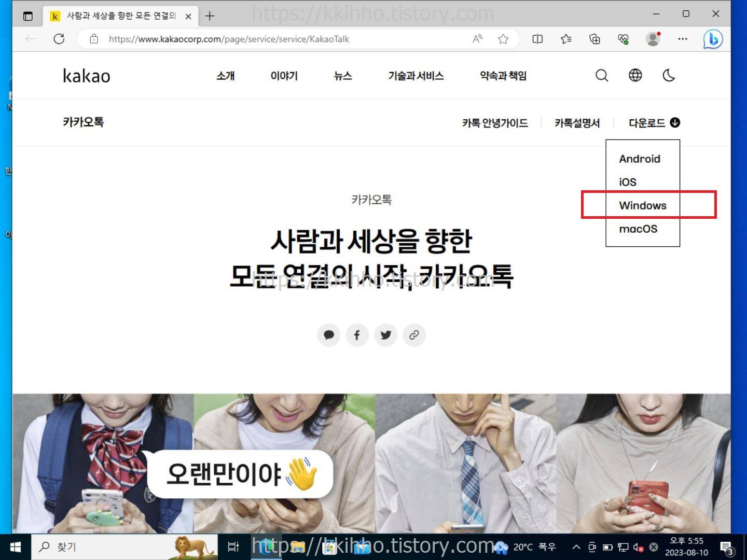Share via KakaoTalk speech bubble icon
The width and height of the screenshot is (747, 560).
(x=329, y=335)
